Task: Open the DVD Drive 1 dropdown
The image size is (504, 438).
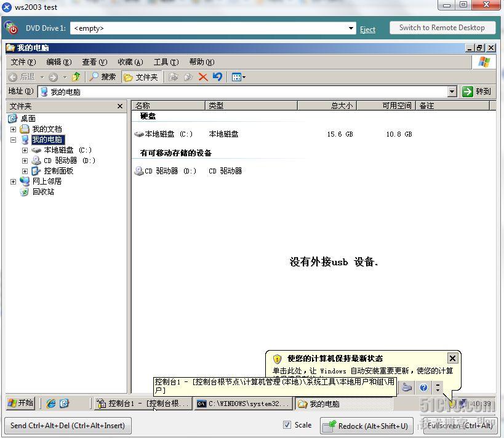Action: point(351,28)
